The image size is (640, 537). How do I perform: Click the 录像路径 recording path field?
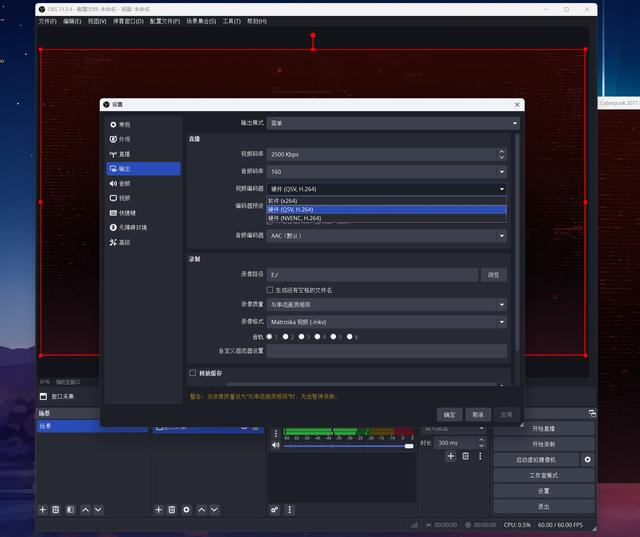[372, 275]
